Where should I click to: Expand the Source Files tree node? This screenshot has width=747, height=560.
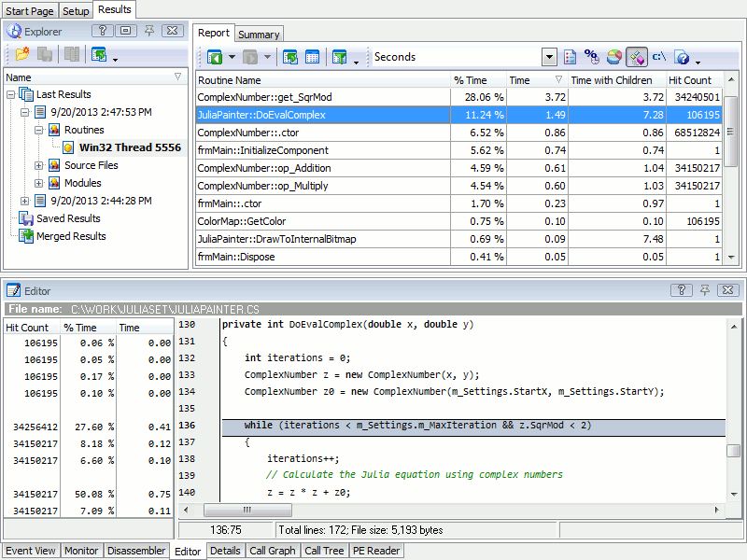click(39, 165)
